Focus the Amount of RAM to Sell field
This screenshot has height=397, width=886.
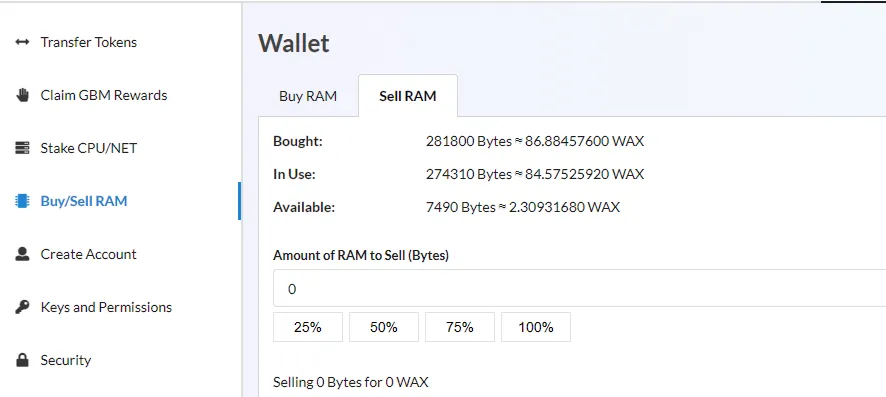pyautogui.click(x=579, y=289)
